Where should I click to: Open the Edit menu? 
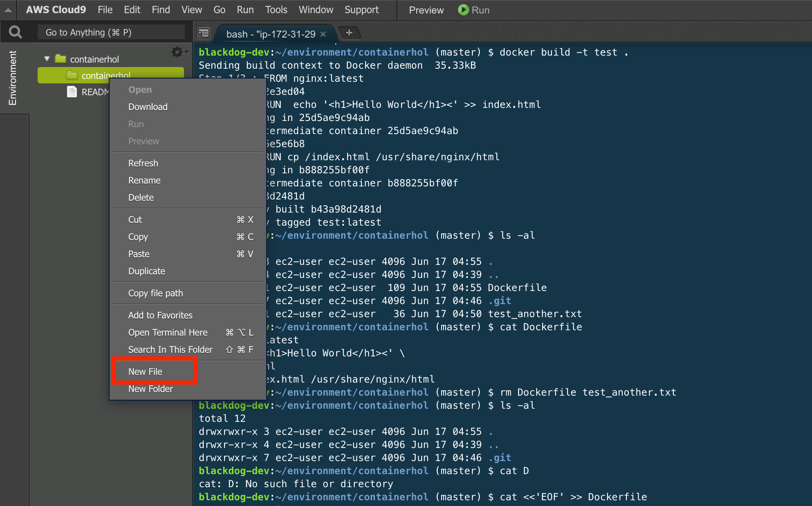[132, 10]
